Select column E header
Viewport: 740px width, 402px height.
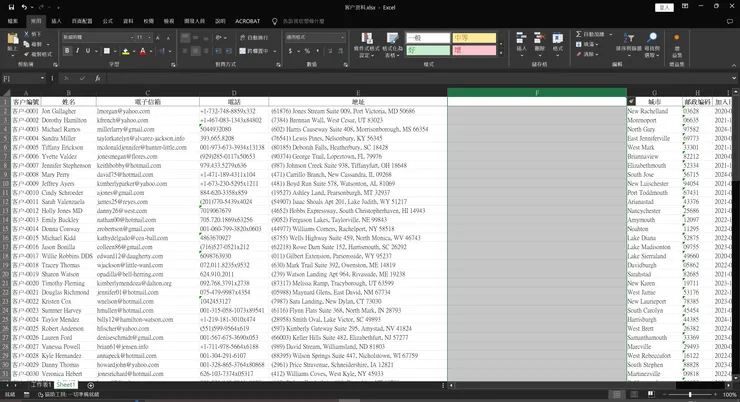click(x=358, y=92)
